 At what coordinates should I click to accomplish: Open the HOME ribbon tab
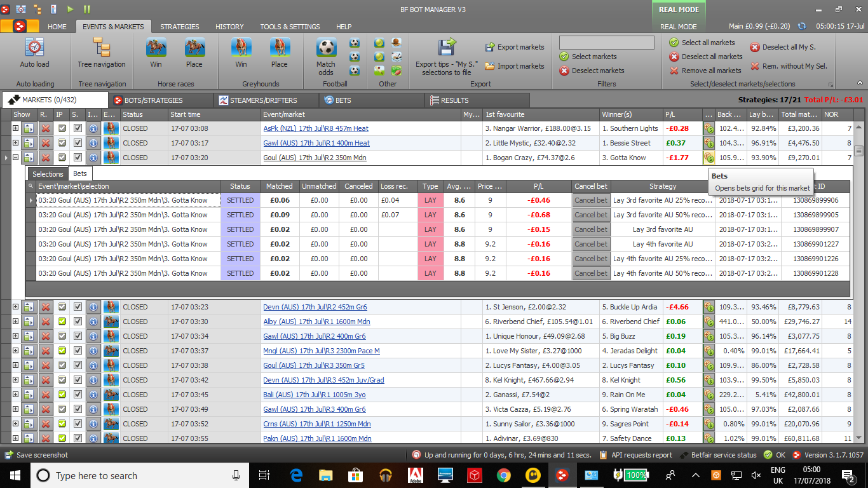coord(57,27)
